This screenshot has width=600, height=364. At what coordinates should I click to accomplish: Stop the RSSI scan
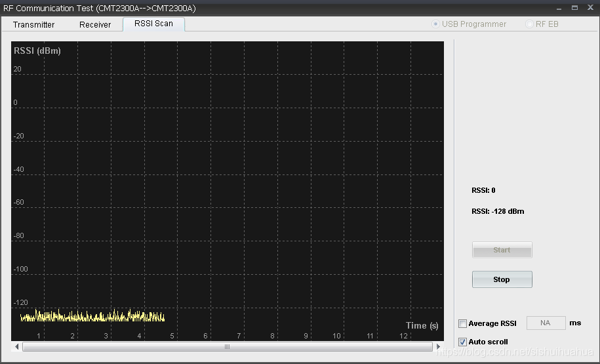point(502,279)
